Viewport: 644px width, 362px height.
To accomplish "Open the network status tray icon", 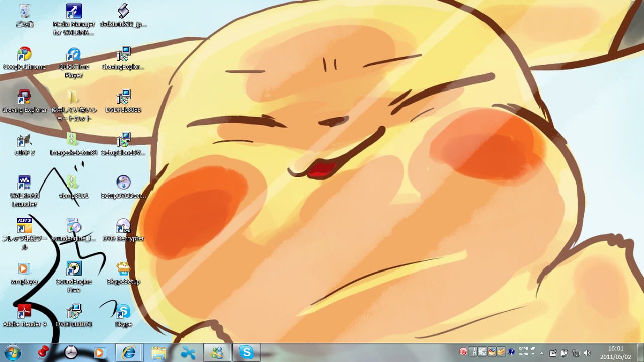I will pos(576,353).
